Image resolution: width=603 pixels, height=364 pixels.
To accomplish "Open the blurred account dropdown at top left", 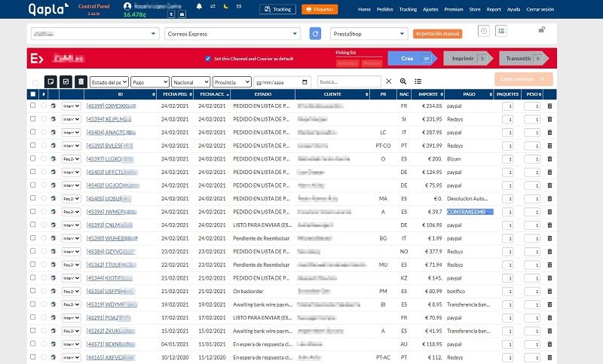I will [x=95, y=34].
